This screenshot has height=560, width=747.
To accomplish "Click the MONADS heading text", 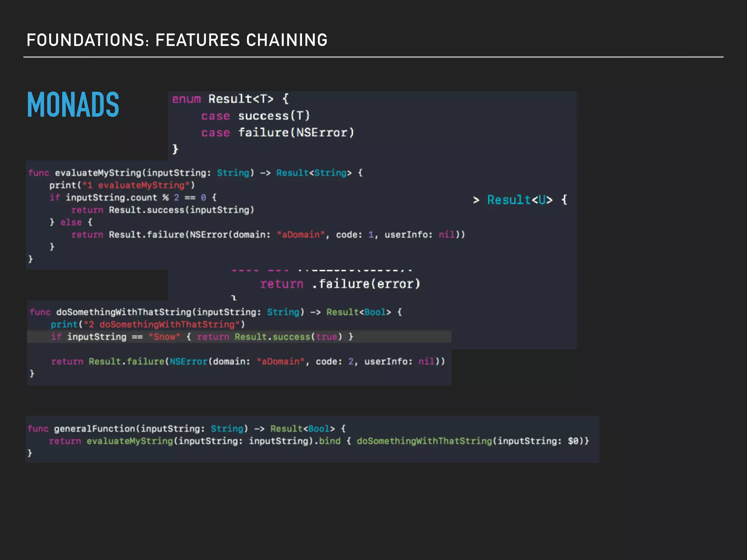I will (73, 105).
